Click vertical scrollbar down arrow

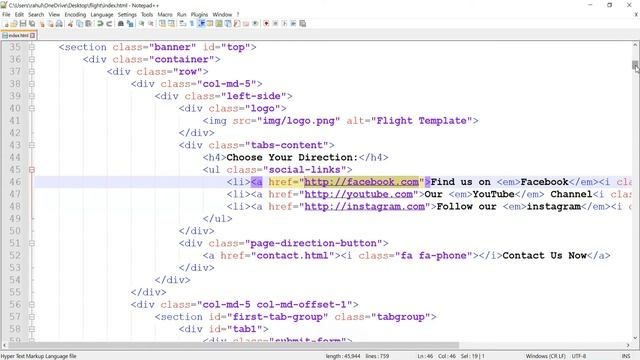point(635,338)
